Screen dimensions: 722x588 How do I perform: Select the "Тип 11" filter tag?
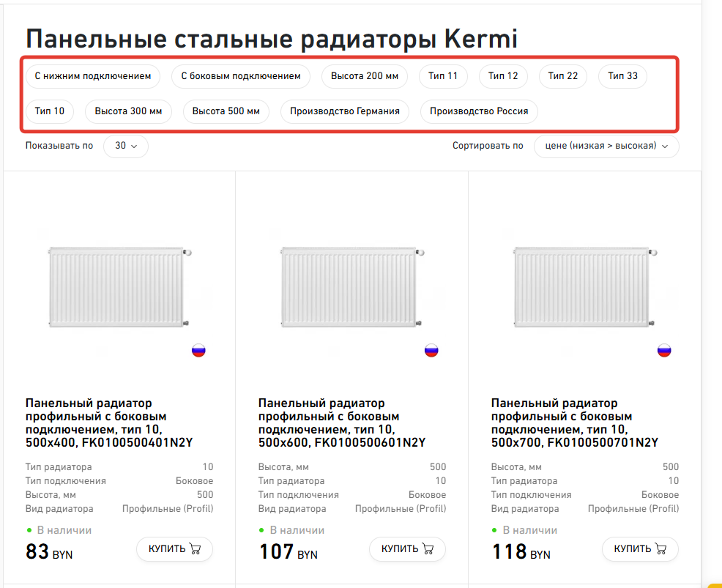443,76
